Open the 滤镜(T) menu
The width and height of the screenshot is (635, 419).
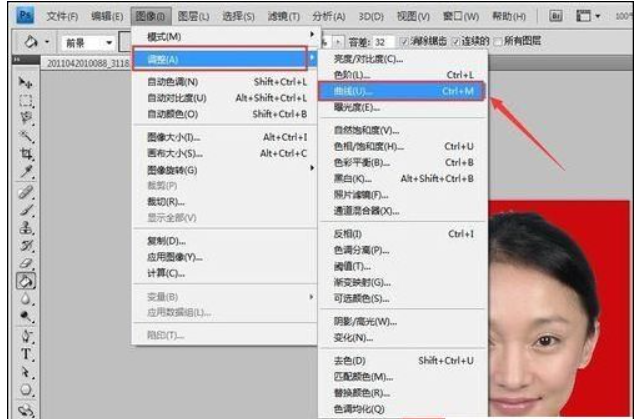(283, 16)
